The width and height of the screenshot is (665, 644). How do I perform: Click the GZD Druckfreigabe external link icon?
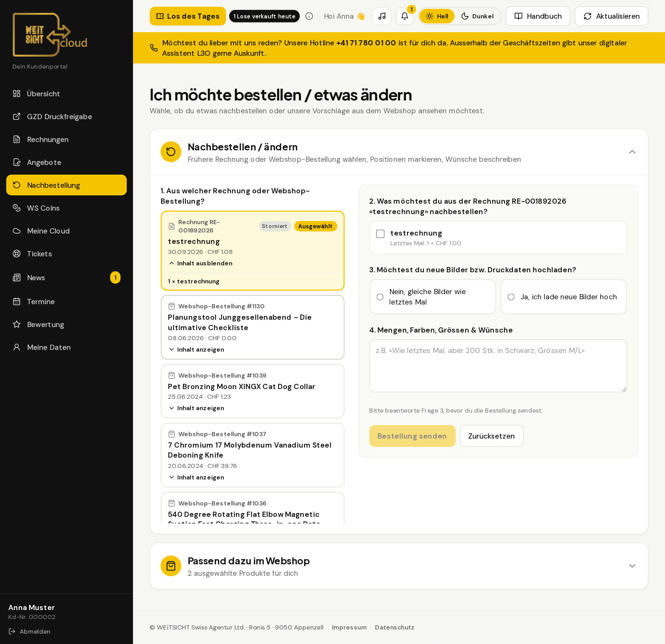point(17,116)
